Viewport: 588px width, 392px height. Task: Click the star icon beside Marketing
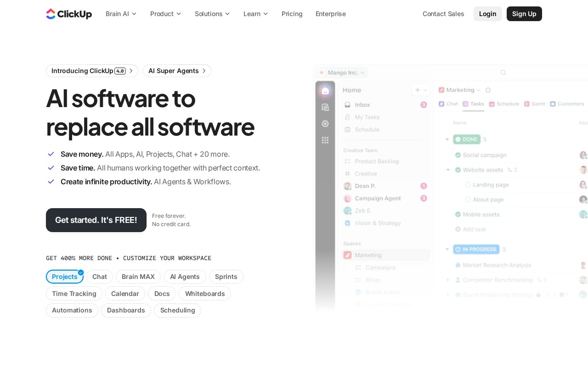coord(488,90)
